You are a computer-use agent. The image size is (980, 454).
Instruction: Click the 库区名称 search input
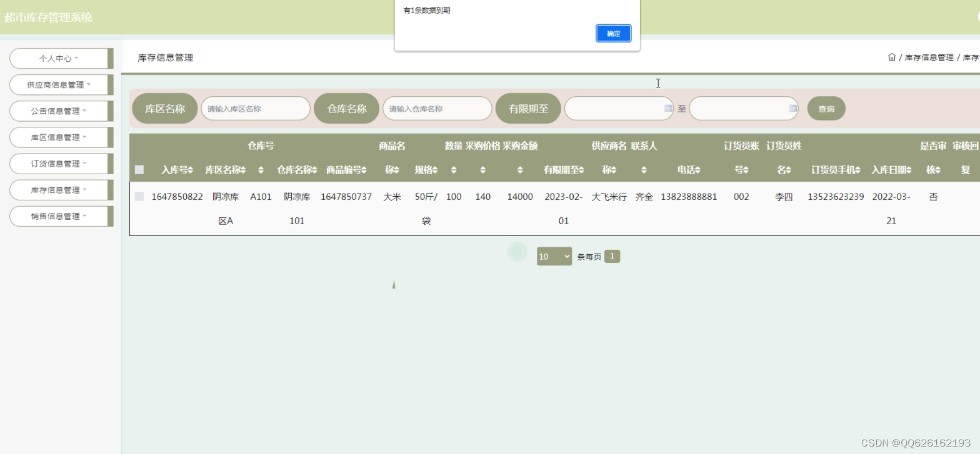tap(256, 109)
